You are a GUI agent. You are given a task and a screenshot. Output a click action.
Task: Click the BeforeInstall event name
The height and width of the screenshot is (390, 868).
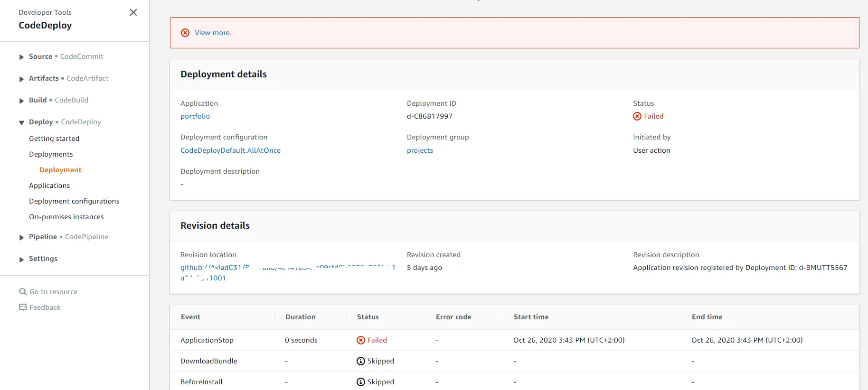tap(201, 382)
